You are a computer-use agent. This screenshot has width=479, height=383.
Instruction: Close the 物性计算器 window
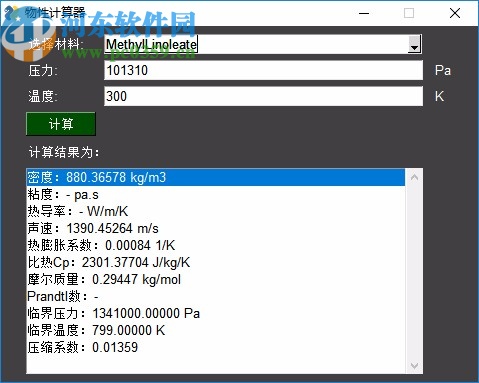pyautogui.click(x=455, y=13)
